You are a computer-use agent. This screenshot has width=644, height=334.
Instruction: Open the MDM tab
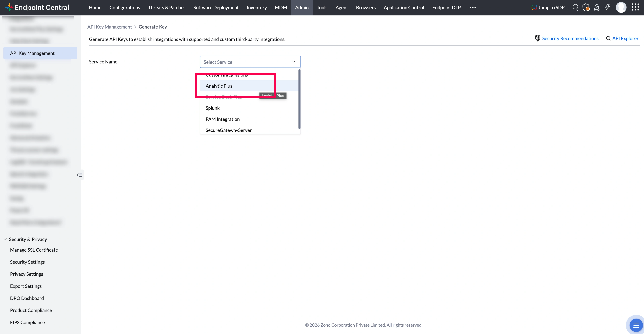(281, 8)
